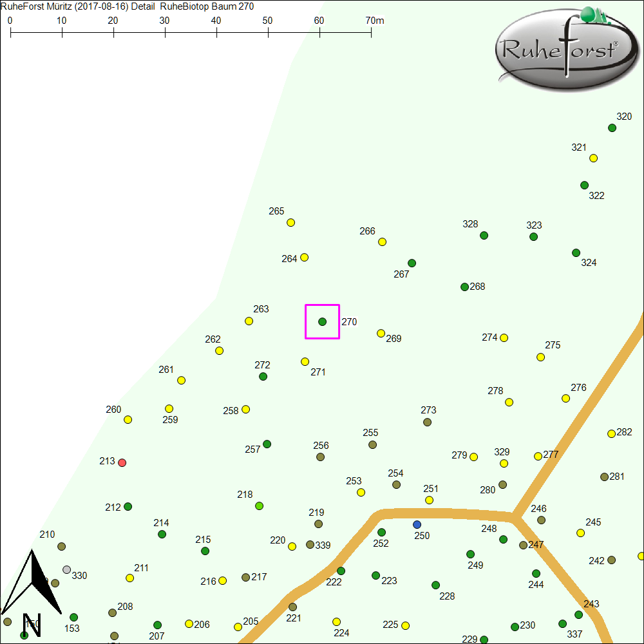This screenshot has height=644, width=644.
Task: Click green tree marker 212
Action: point(128,507)
